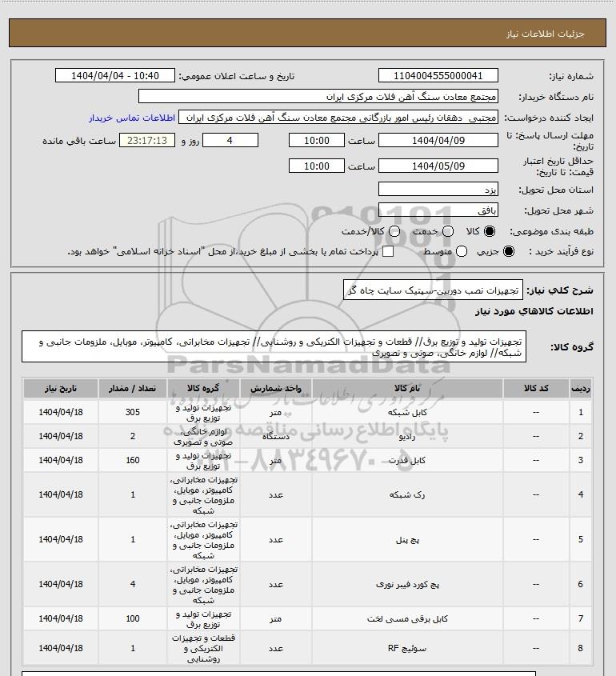Click the کد کالا column header
Screen dimensions: 616x676
tap(536, 389)
